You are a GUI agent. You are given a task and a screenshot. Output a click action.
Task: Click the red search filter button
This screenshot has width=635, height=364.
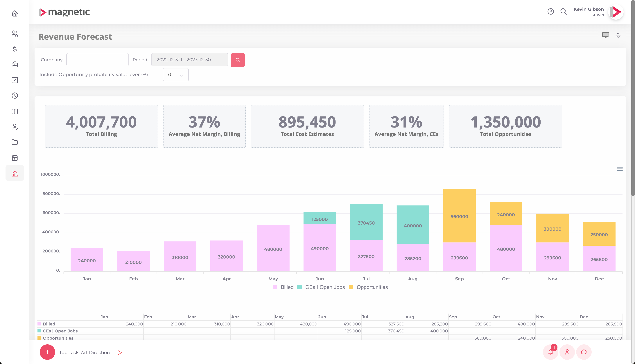coord(238,60)
